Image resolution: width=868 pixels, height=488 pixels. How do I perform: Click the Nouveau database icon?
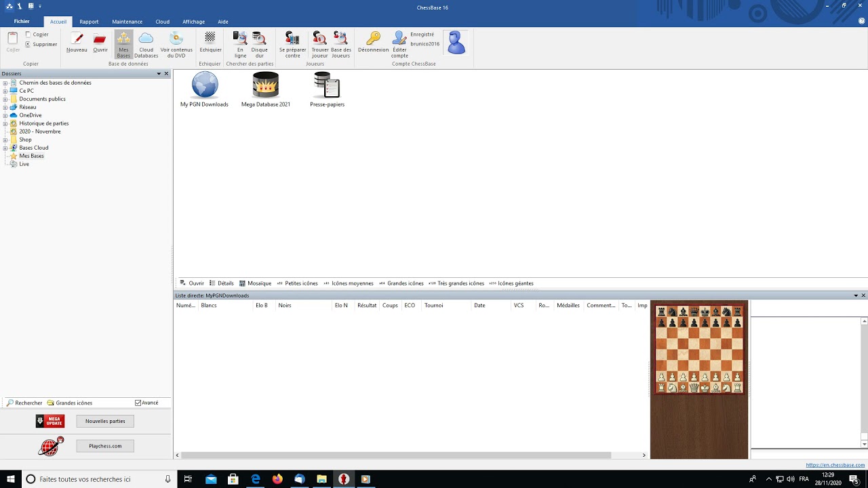[77, 42]
